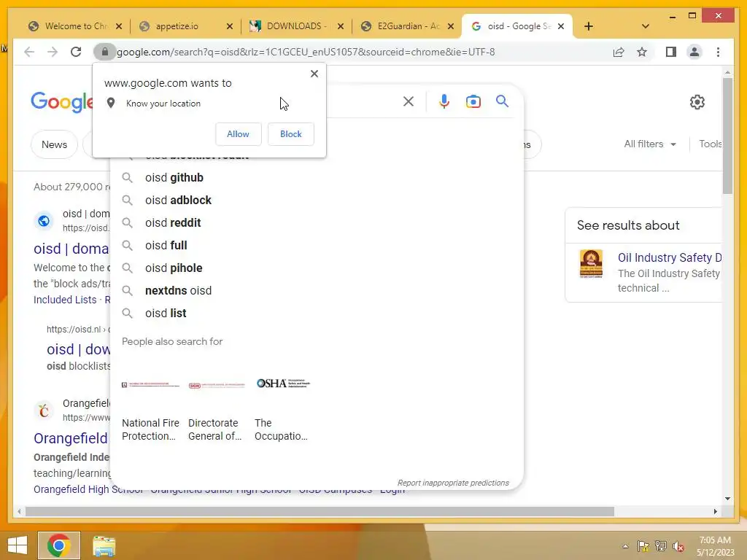Open the Windows Start menu
This screenshot has height=560, width=747.
tap(18, 545)
